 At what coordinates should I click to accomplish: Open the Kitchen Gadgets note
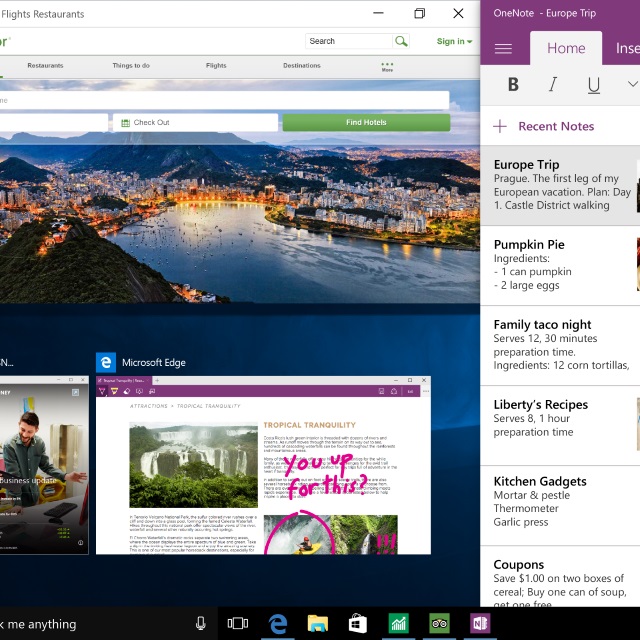click(x=560, y=505)
